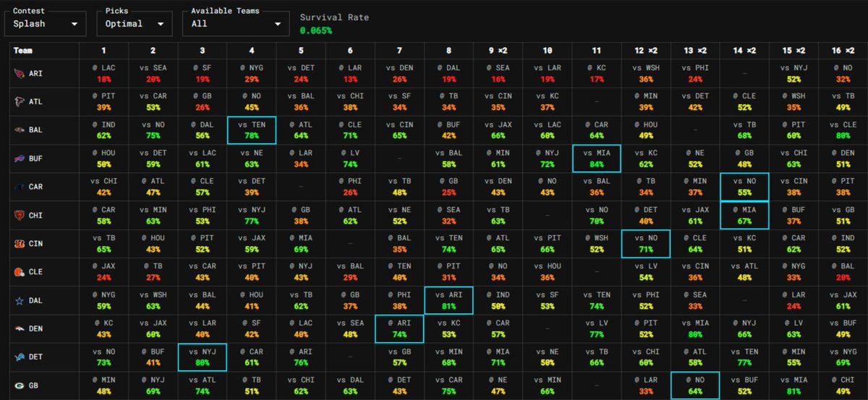Open the Contest dropdown showing Splash
868x400 pixels.
46,23
